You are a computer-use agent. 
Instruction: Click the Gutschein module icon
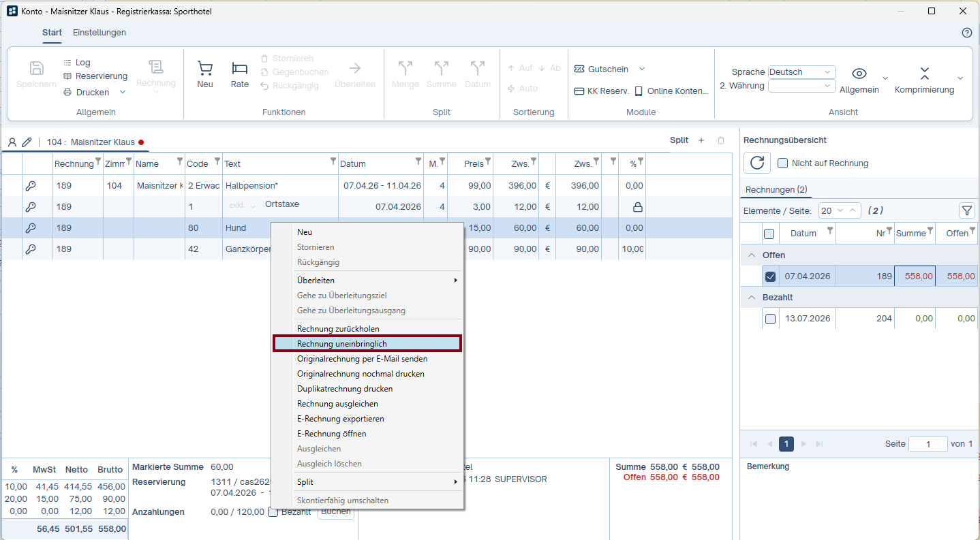point(579,69)
